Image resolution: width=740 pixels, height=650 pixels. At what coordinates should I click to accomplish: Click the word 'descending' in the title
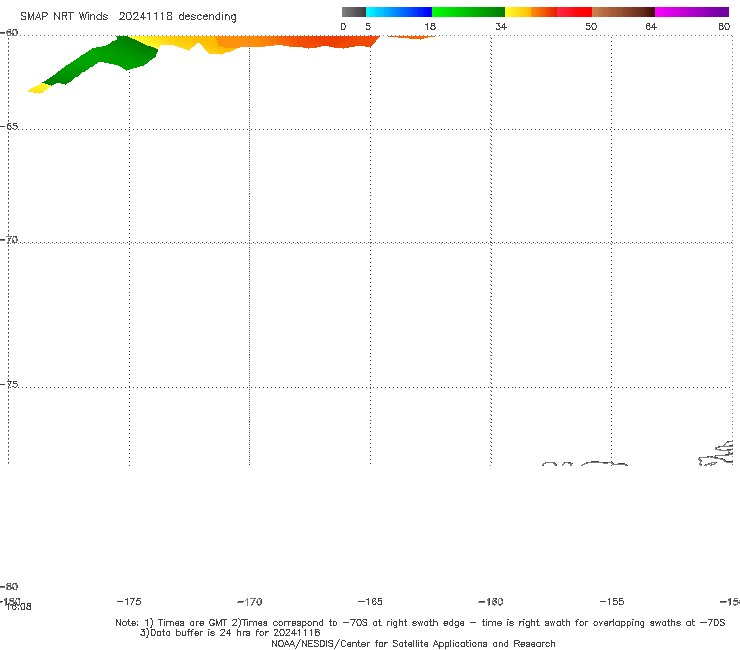pyautogui.click(x=207, y=17)
